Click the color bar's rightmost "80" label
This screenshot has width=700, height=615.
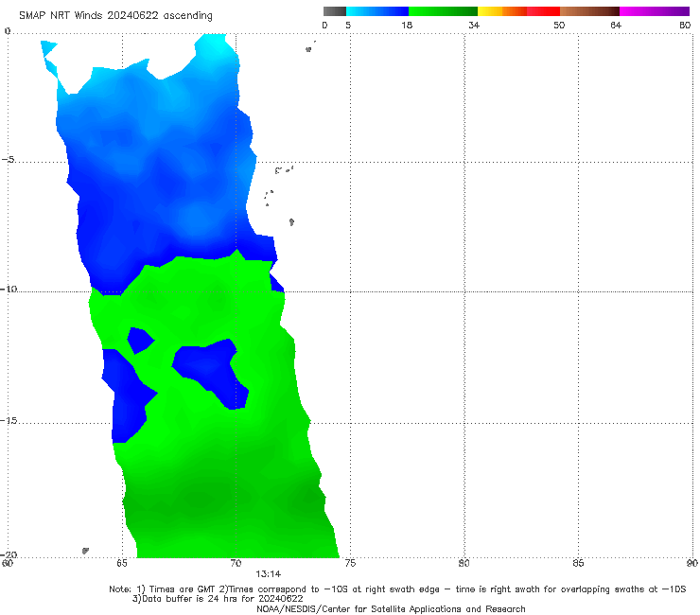point(685,25)
